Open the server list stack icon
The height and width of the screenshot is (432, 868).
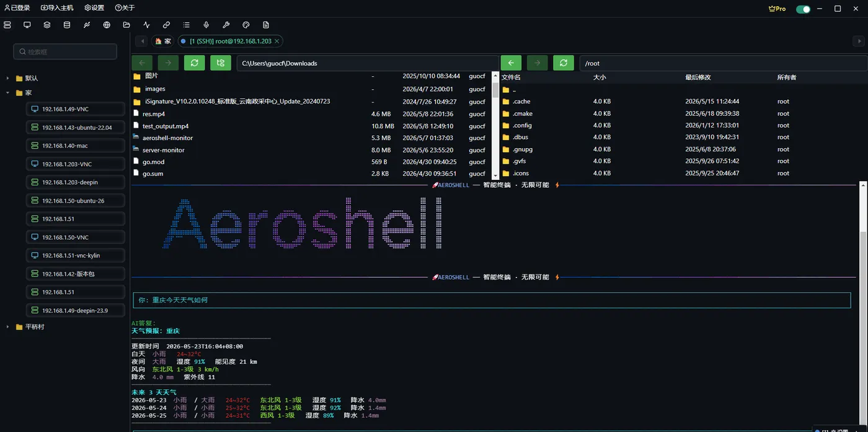point(7,25)
